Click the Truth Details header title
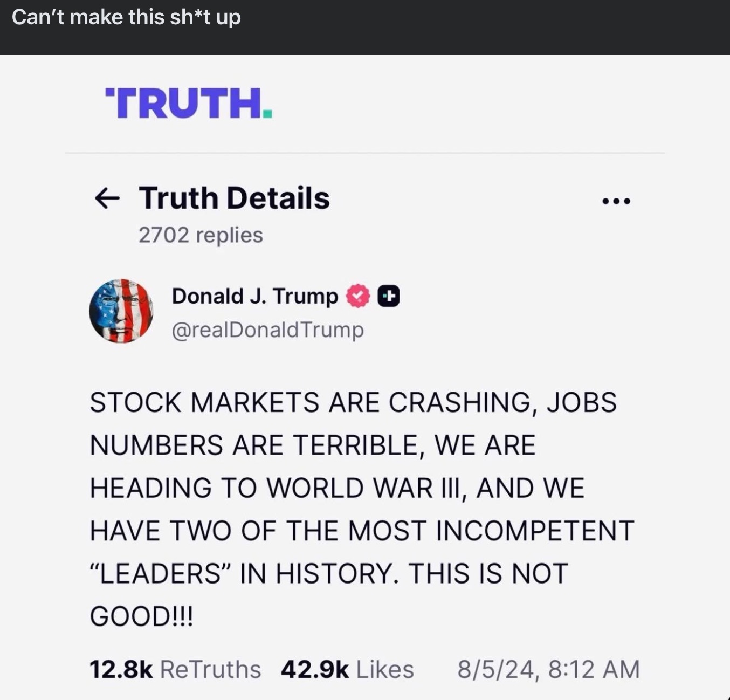 coord(234,198)
